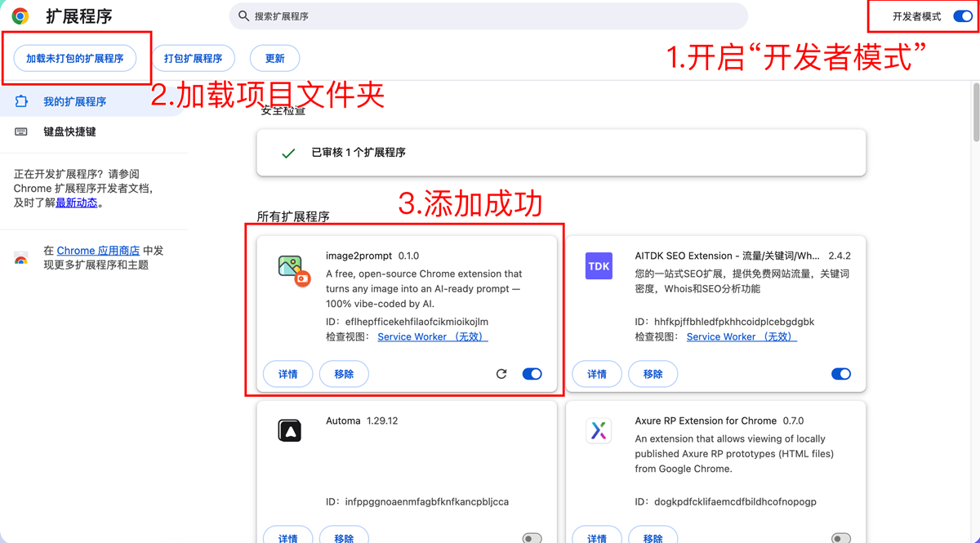Click the search magnifier icon
The height and width of the screenshot is (543, 980).
point(243,16)
